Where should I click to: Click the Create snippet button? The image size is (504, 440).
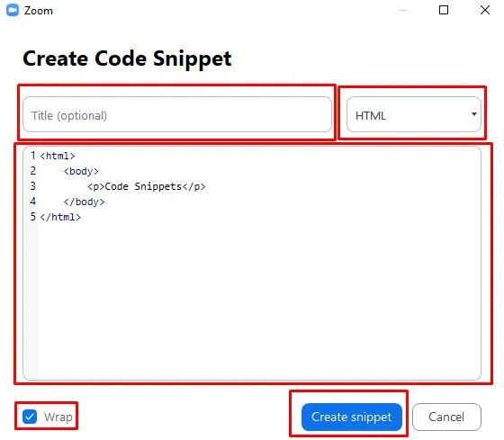pyautogui.click(x=351, y=417)
